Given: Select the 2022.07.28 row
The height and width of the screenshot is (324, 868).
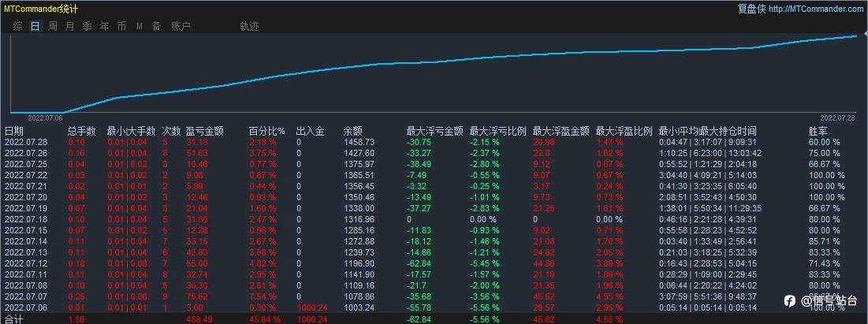Looking at the screenshot, I should coord(26,142).
